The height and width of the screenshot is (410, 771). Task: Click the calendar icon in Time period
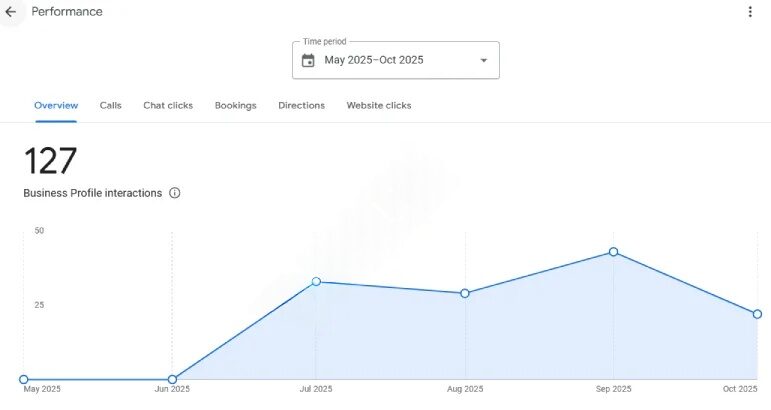tap(308, 60)
